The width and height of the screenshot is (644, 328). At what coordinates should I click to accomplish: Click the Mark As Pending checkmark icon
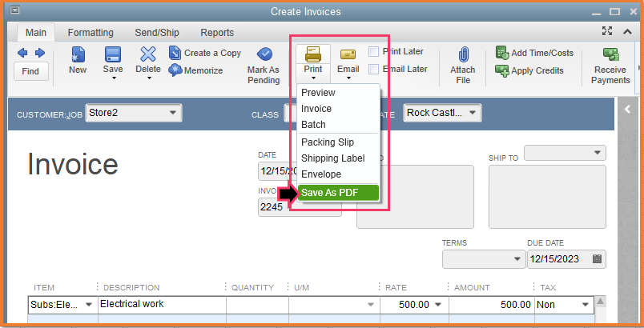click(x=264, y=54)
